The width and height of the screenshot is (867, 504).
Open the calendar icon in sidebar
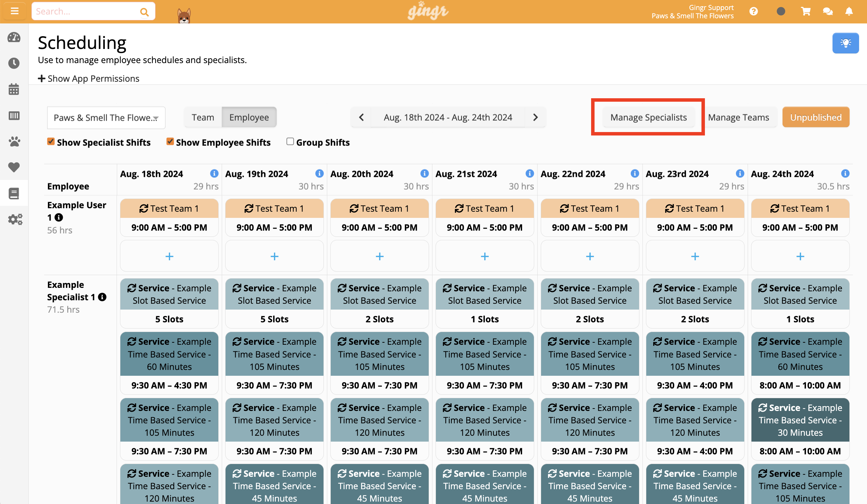point(14,89)
